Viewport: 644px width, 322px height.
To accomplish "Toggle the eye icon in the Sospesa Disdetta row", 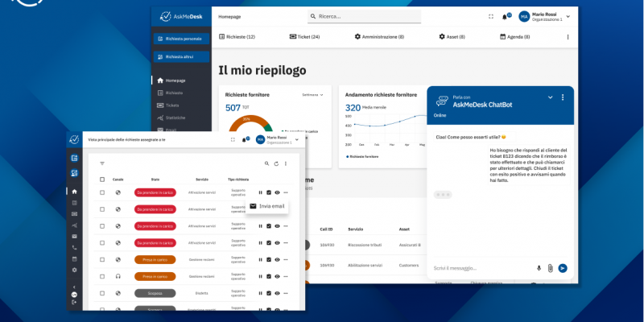I will (x=277, y=293).
